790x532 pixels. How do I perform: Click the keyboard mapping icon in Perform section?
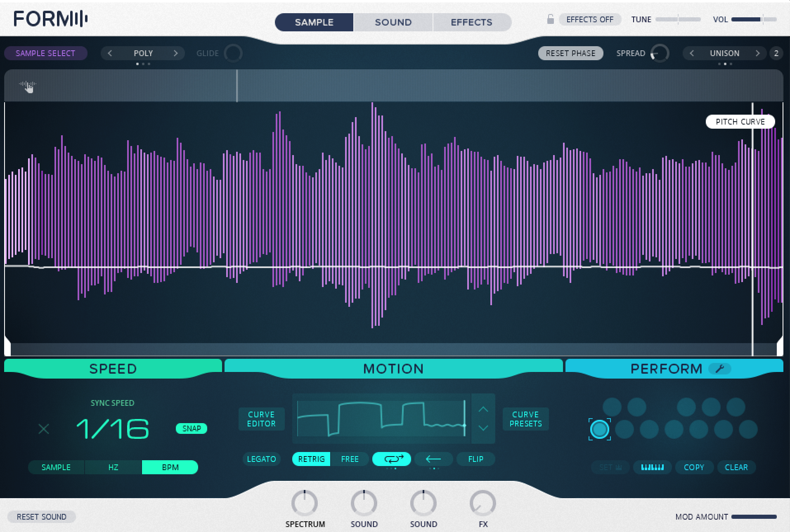pyautogui.click(x=652, y=467)
